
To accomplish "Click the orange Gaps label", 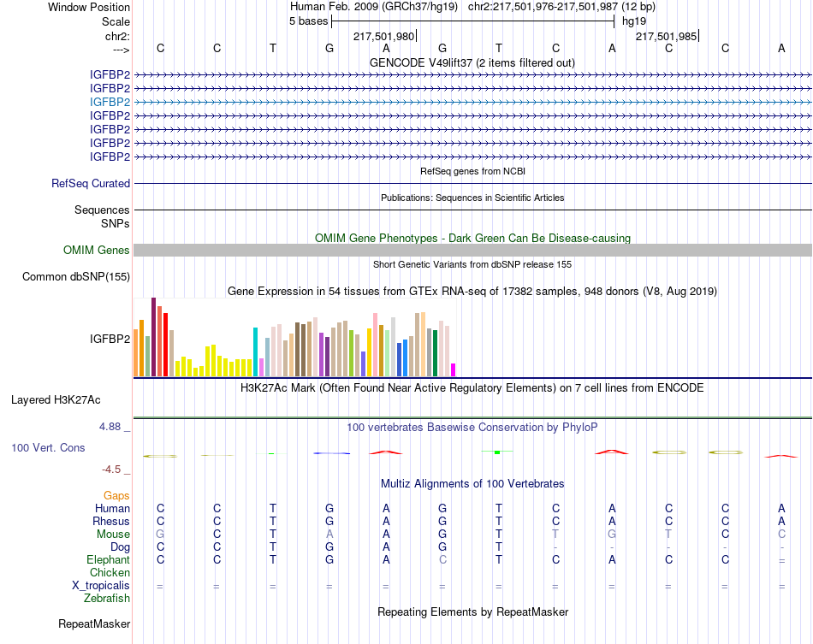I will tap(116, 496).
